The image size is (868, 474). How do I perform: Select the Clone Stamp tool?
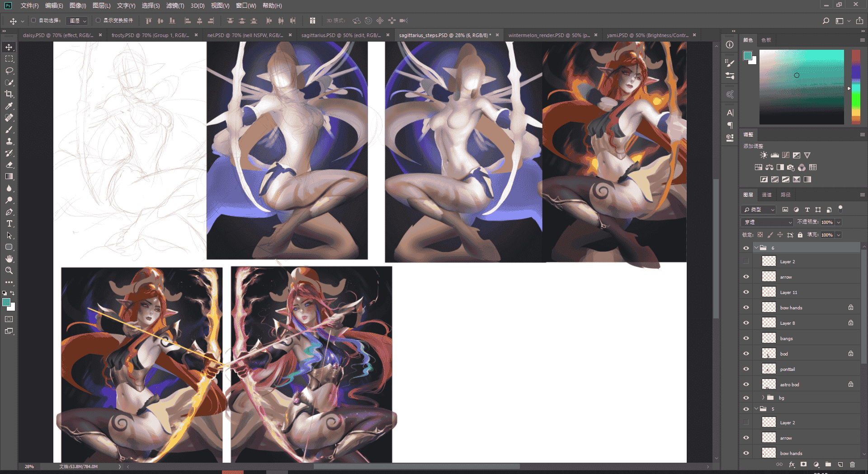pyautogui.click(x=9, y=141)
